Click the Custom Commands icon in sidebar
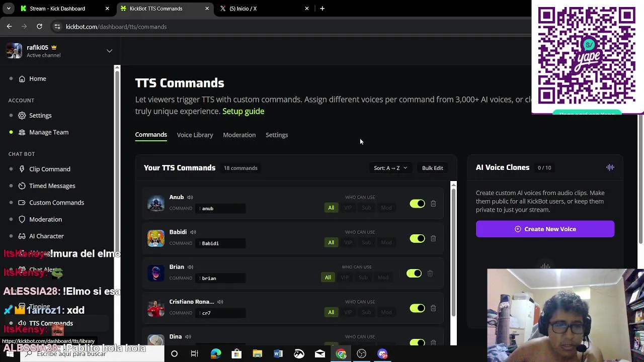Viewport: 644px width, 362px height. click(x=22, y=203)
